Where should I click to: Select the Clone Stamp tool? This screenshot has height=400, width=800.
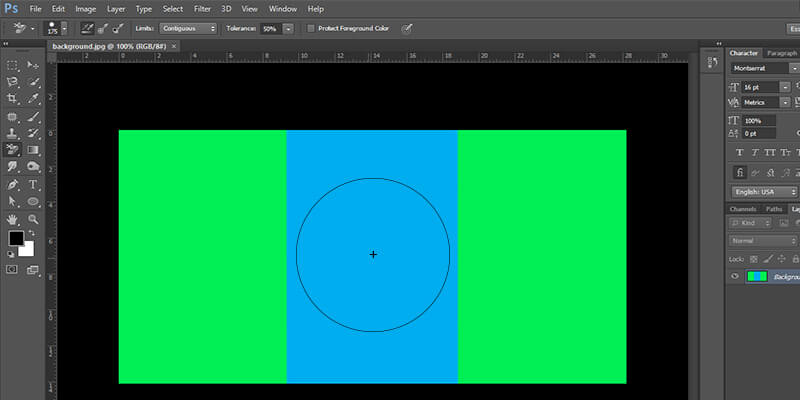pyautogui.click(x=12, y=133)
